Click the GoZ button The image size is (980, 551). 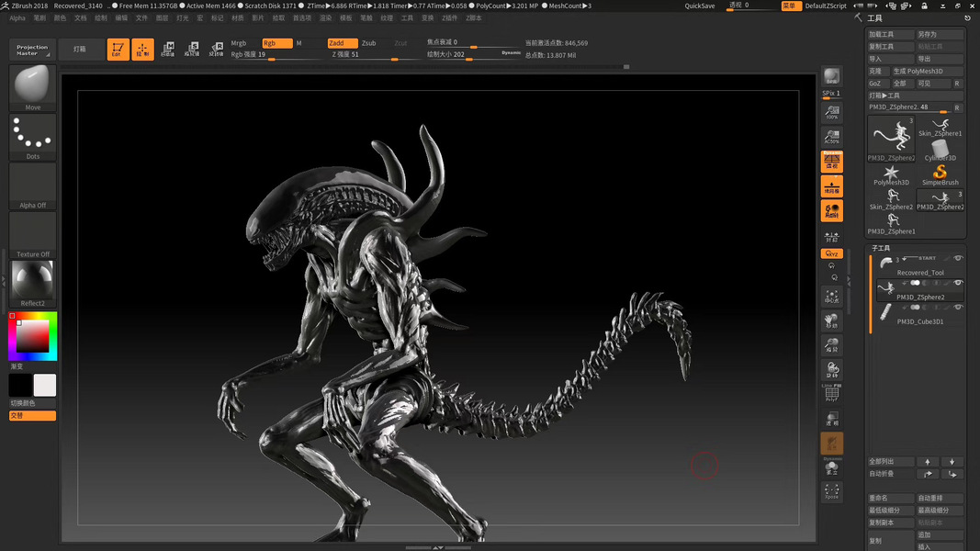pos(877,83)
